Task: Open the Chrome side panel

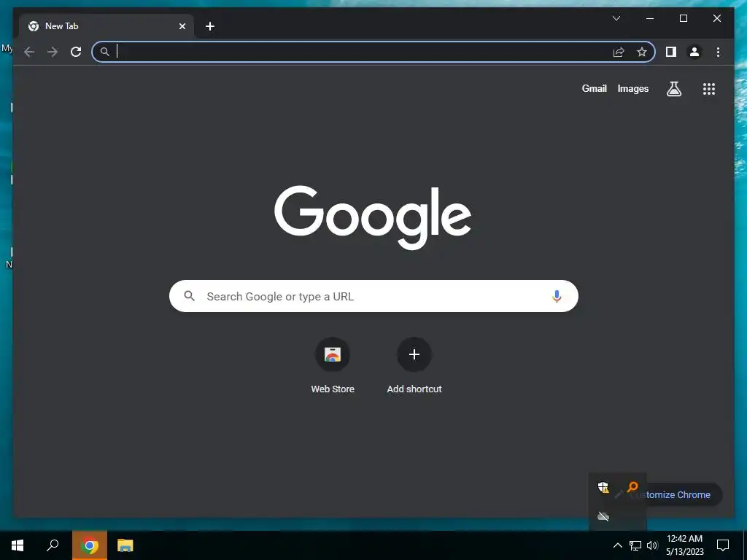Action: 671,52
